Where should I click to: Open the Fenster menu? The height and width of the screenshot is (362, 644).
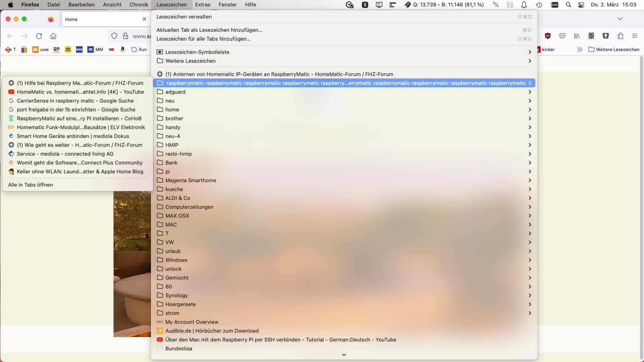click(x=228, y=5)
